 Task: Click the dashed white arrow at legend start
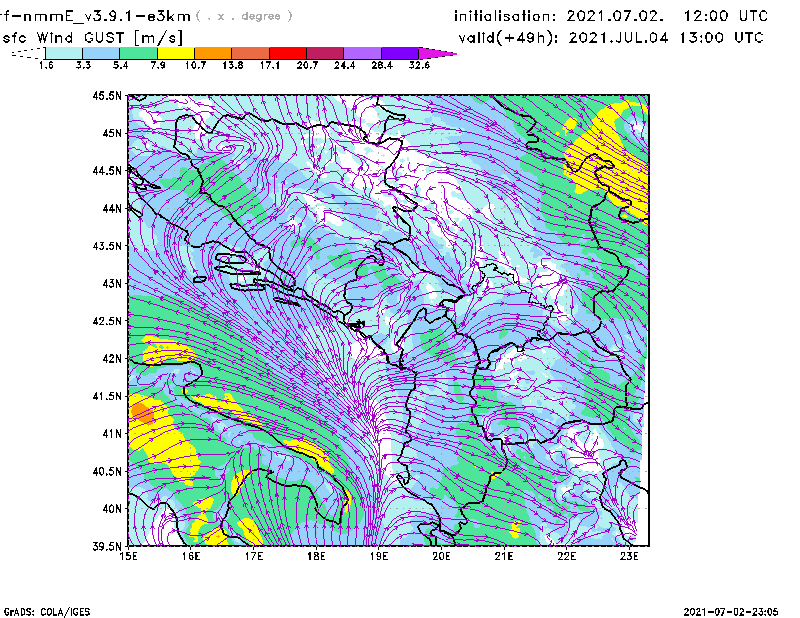tap(28, 53)
